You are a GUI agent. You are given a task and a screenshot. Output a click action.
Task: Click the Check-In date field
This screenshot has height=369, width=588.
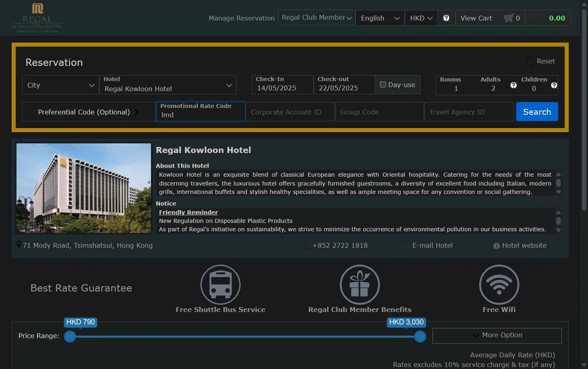pyautogui.click(x=283, y=85)
